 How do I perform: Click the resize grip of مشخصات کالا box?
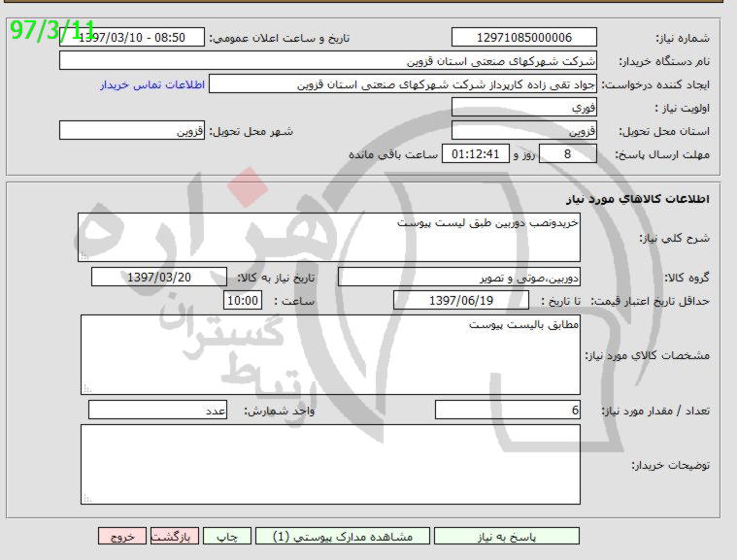click(x=87, y=389)
